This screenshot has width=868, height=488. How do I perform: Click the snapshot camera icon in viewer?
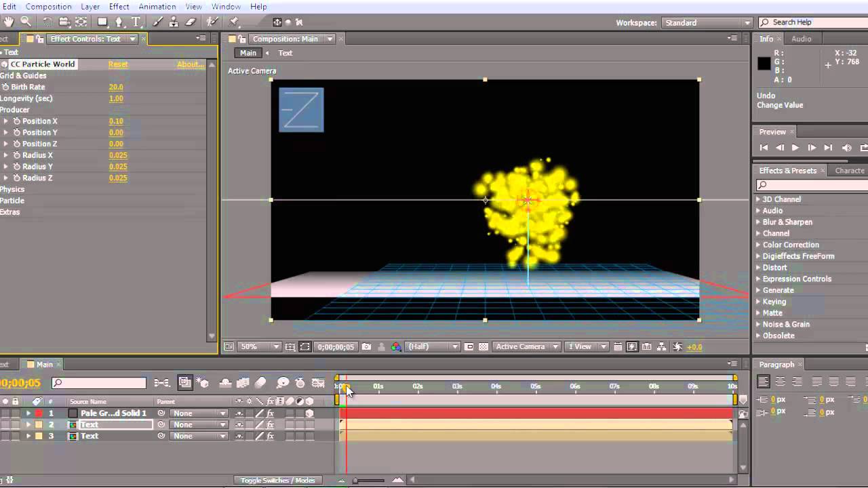(367, 346)
